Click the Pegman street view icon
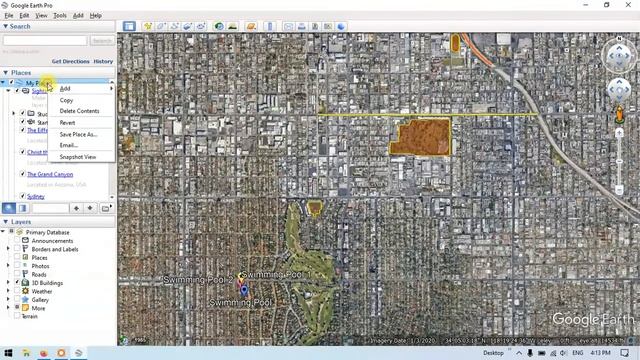 (x=619, y=115)
